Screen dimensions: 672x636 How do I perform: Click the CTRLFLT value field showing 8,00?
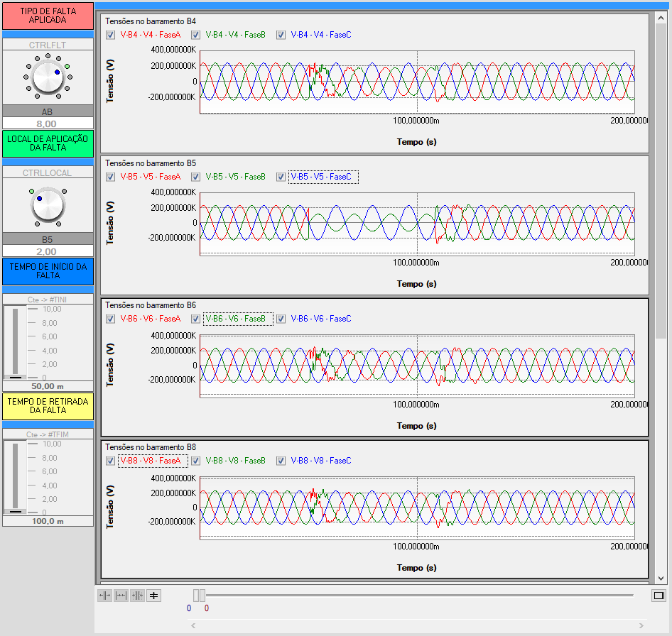point(48,124)
